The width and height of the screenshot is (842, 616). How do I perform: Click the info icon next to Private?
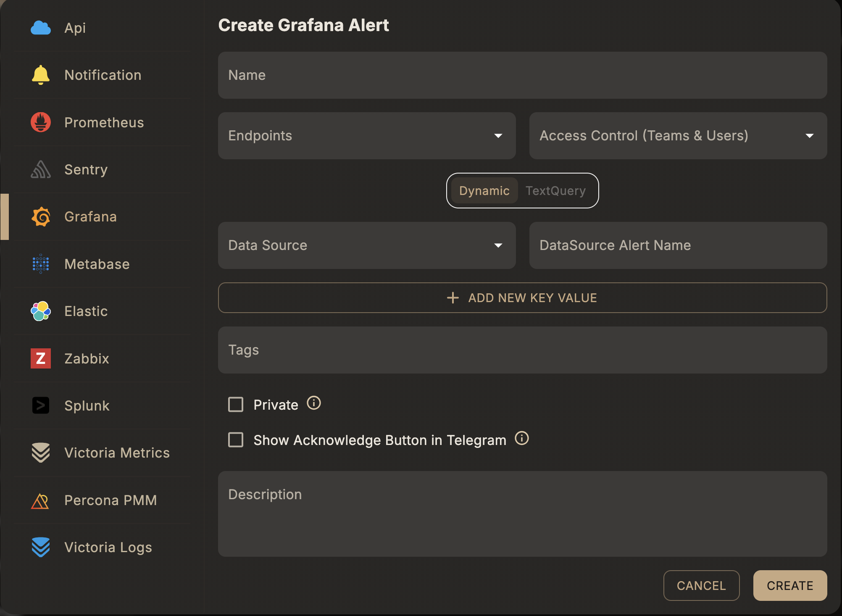[314, 403]
